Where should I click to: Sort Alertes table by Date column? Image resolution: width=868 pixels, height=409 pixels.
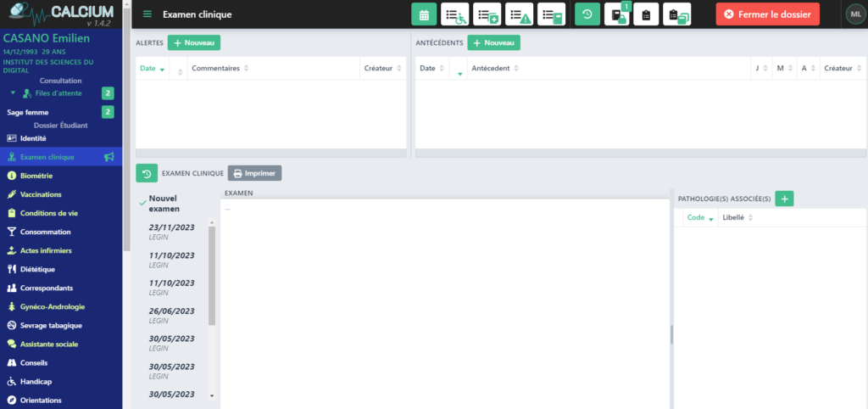(x=151, y=68)
